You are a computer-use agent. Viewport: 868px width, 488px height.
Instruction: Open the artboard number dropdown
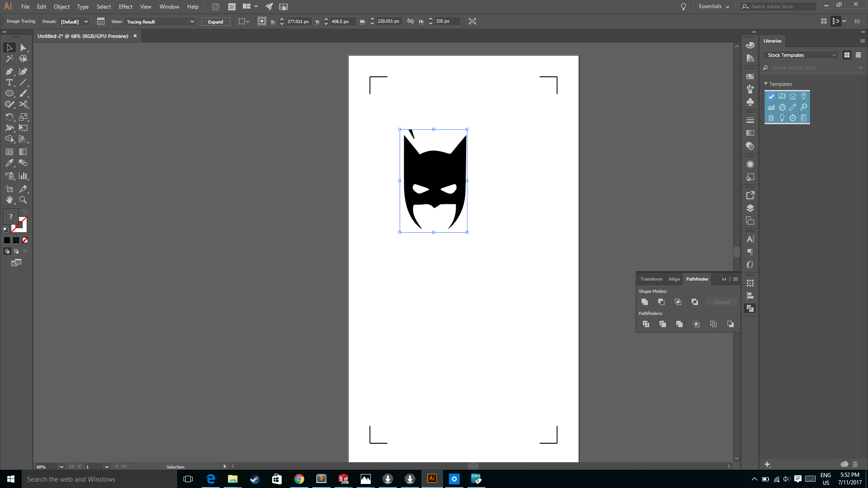click(107, 467)
